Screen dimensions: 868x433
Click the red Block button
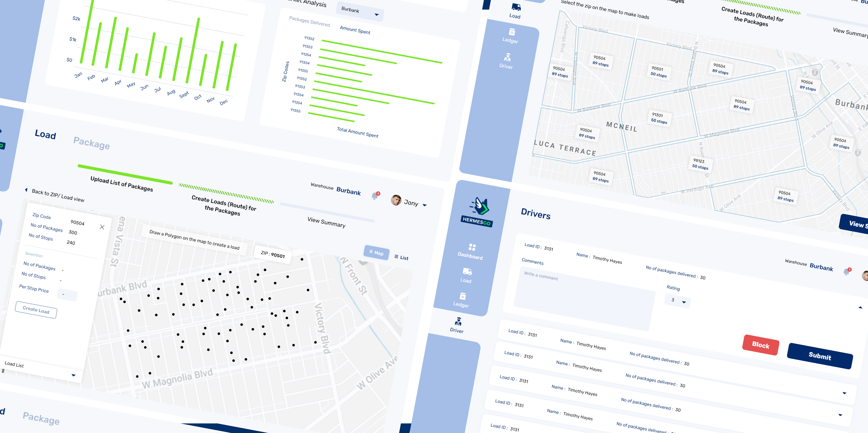[x=760, y=345]
